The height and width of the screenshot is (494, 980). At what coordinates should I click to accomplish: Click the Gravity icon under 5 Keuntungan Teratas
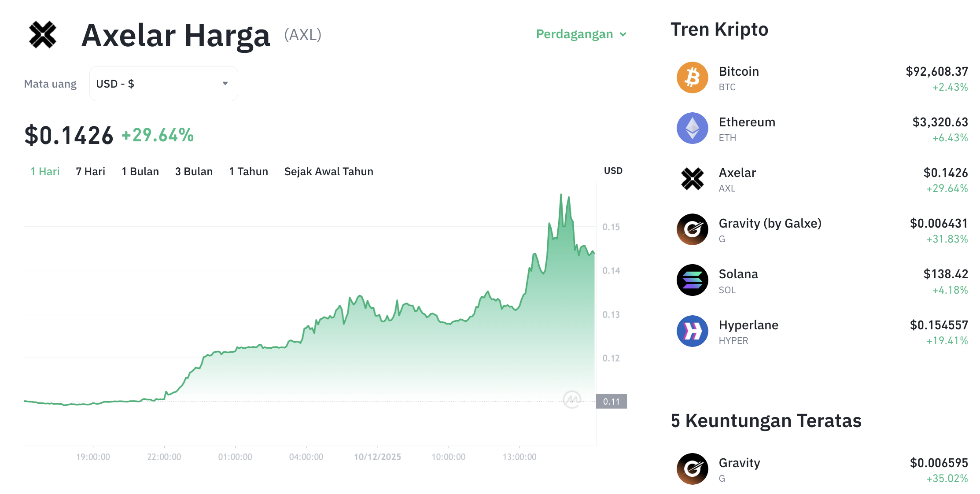[692, 469]
